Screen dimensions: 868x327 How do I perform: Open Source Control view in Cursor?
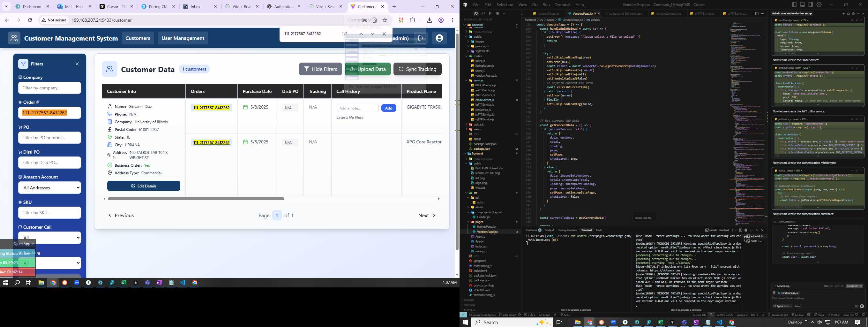point(490,13)
